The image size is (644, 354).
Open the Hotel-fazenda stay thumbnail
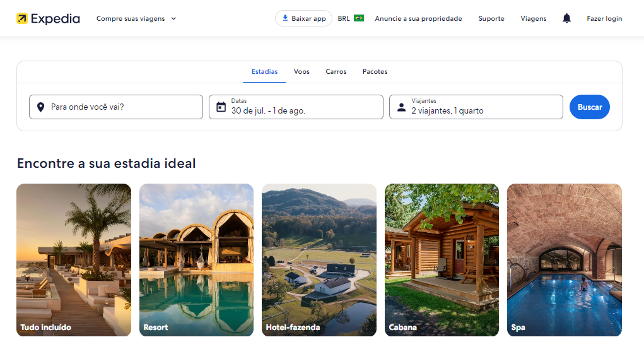[x=319, y=259]
